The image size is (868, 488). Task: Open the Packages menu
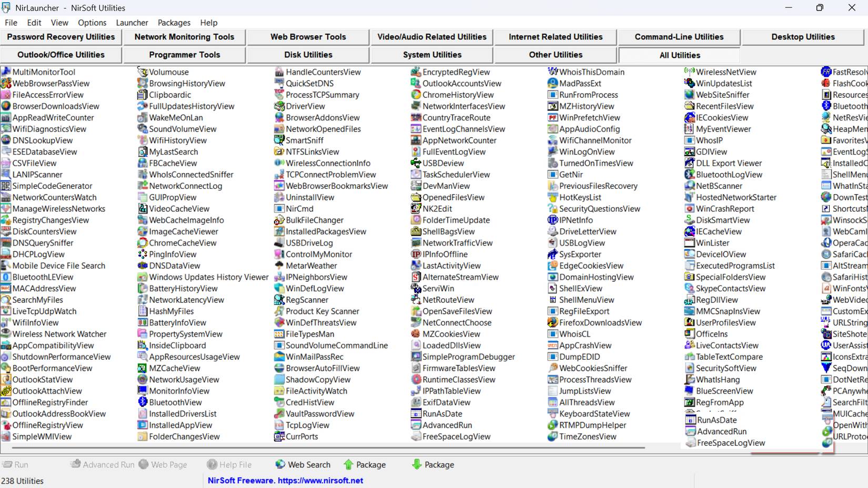(174, 23)
